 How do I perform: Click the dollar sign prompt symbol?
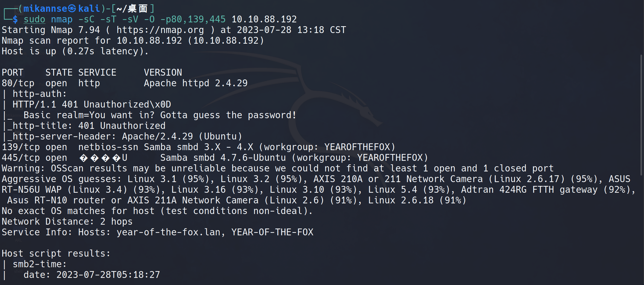tap(15, 19)
